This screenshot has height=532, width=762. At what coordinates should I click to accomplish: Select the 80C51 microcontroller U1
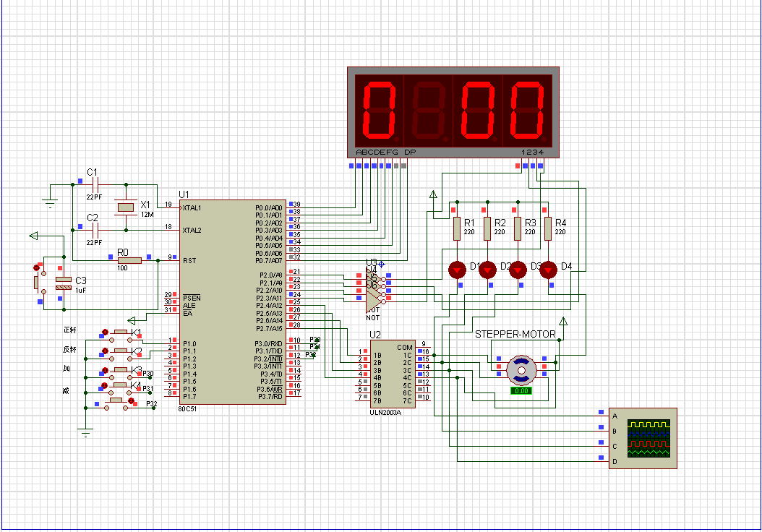click(233, 302)
